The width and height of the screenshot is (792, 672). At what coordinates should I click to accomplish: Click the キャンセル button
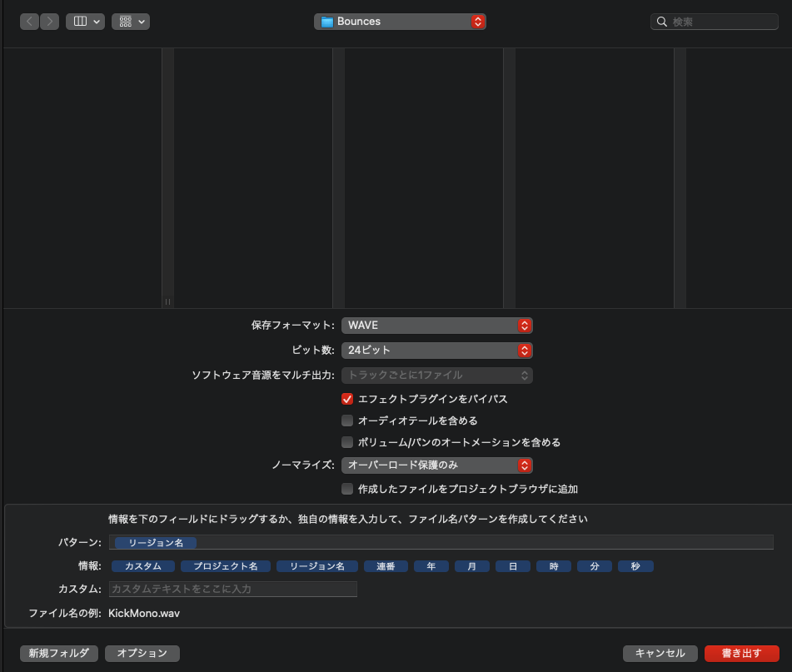point(660,654)
